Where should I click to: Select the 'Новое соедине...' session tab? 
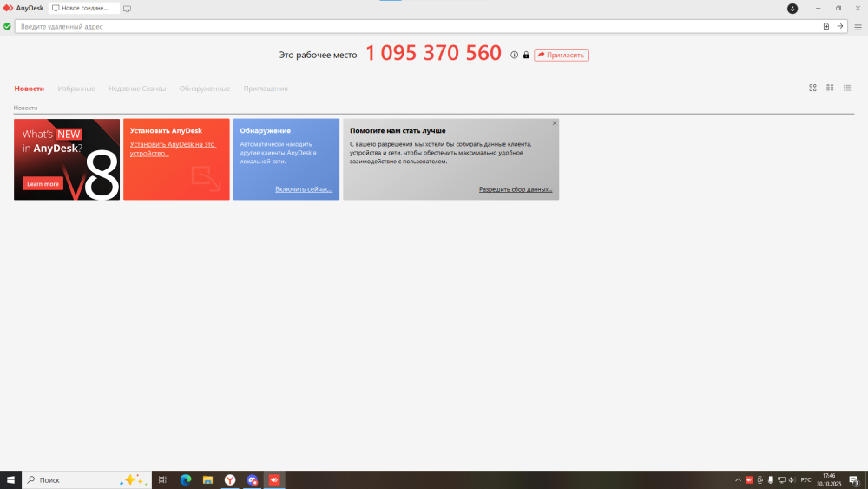click(x=83, y=9)
